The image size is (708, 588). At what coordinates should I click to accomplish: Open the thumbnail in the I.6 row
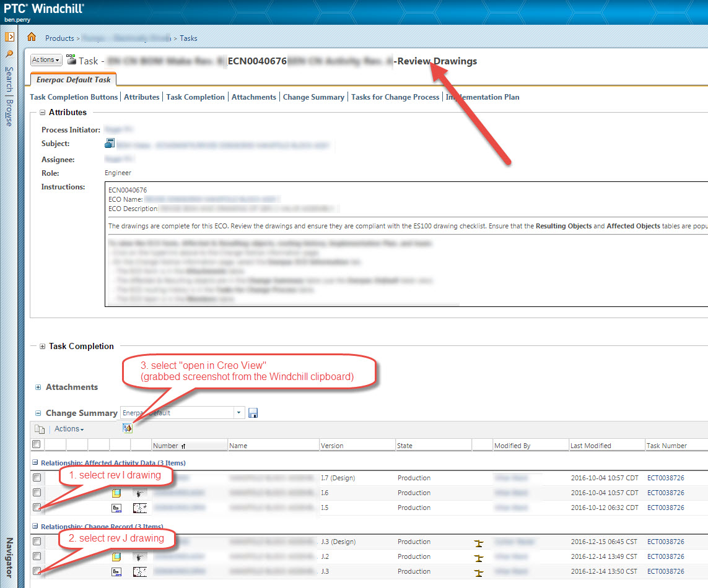tap(140, 493)
